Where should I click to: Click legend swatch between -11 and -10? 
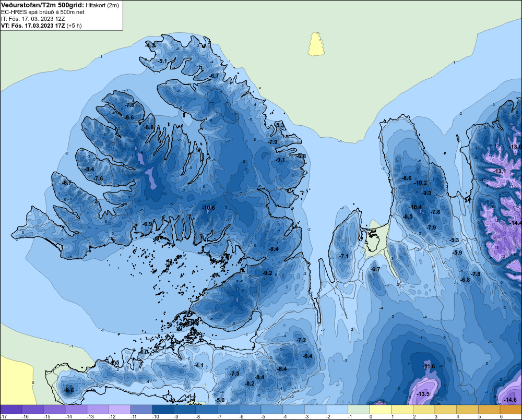tap(141, 410)
